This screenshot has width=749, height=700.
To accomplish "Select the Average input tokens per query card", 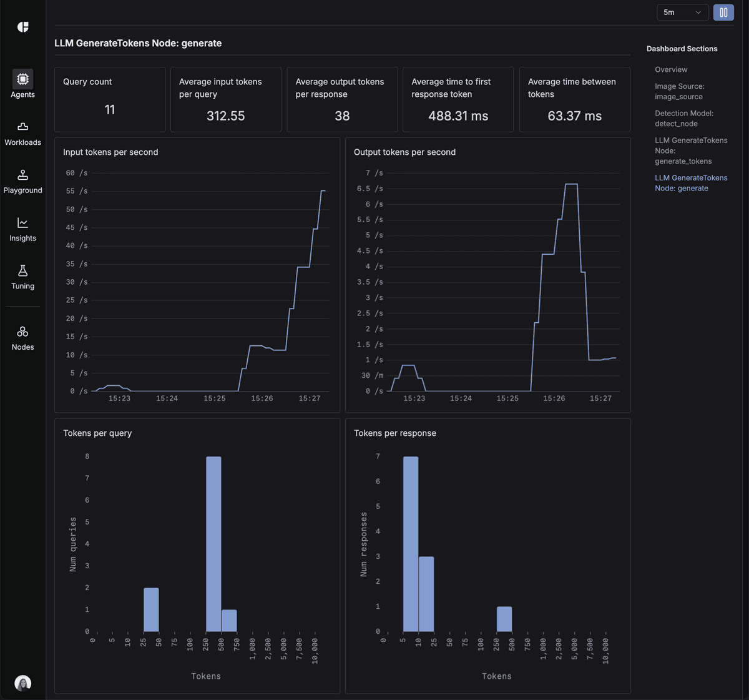I will [x=225, y=99].
